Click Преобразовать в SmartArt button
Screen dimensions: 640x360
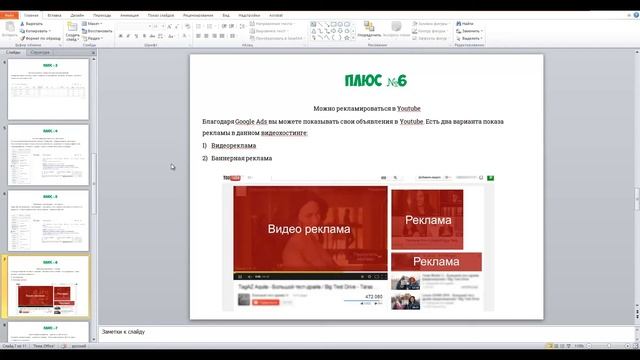277,38
